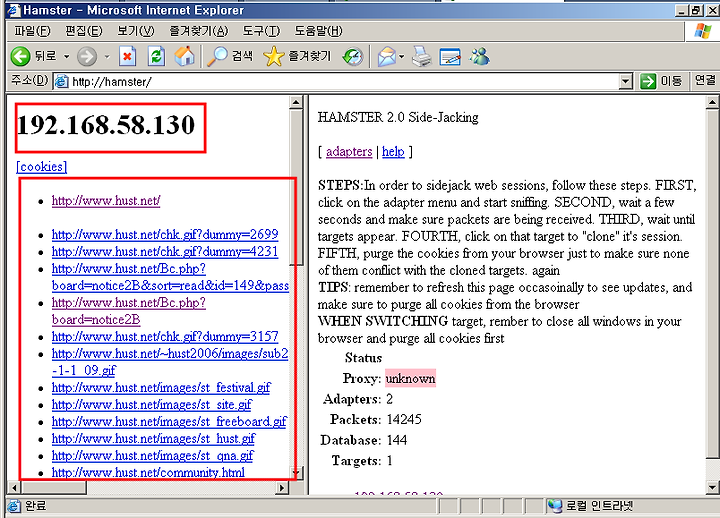Open the sub2-1-1_09.gif link

point(170,362)
